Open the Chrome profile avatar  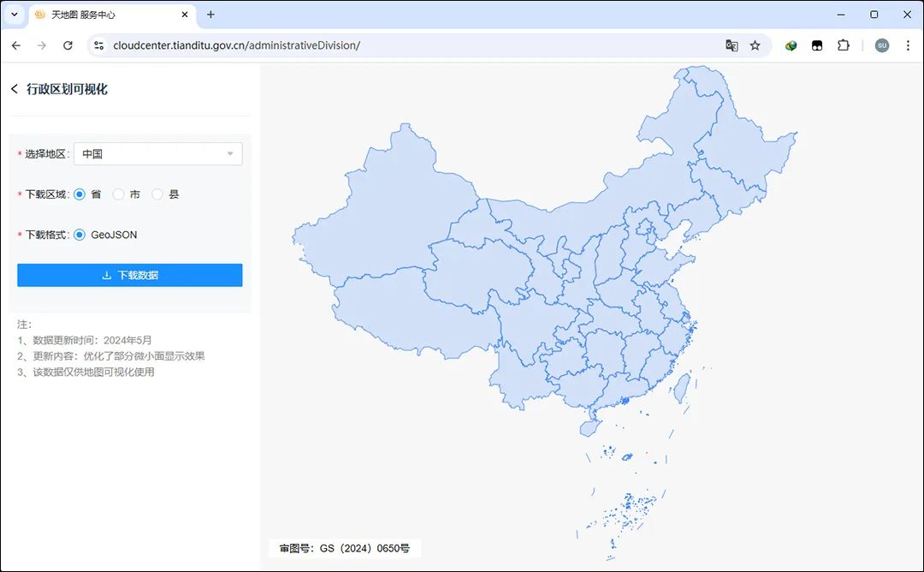[x=881, y=45]
